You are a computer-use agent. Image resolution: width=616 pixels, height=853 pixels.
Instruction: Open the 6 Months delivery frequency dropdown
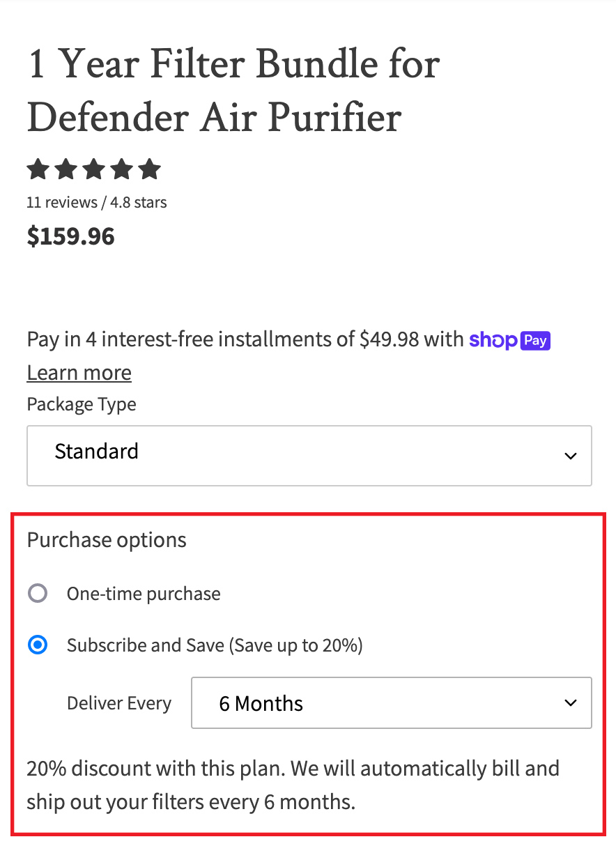(x=392, y=702)
